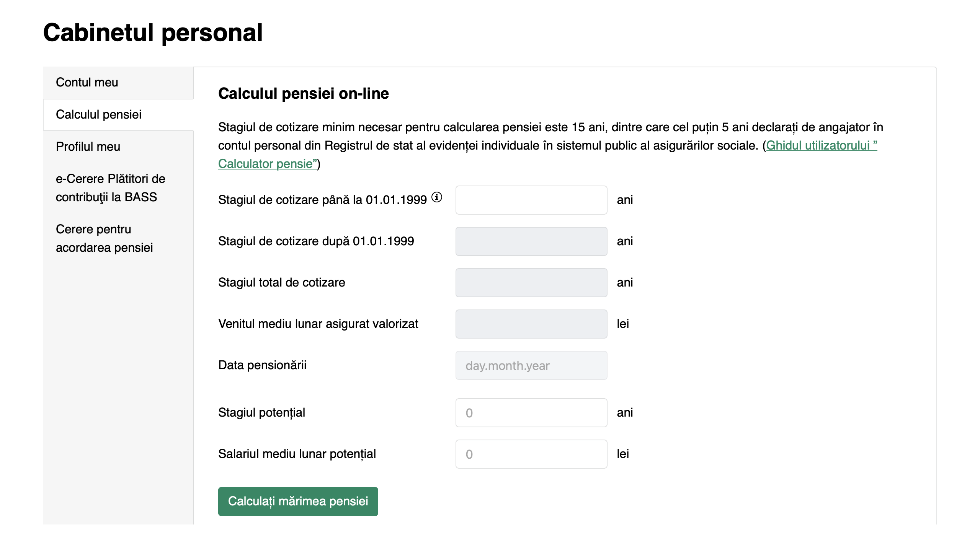Focus the contribution period until 01.01.1999 field
The image size is (980, 544).
[531, 200]
